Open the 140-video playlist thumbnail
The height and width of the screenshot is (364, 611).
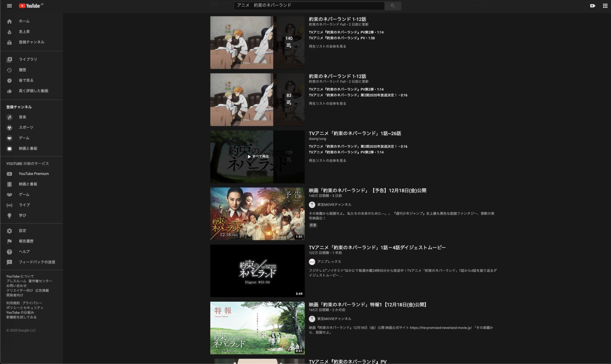pyautogui.click(x=257, y=43)
